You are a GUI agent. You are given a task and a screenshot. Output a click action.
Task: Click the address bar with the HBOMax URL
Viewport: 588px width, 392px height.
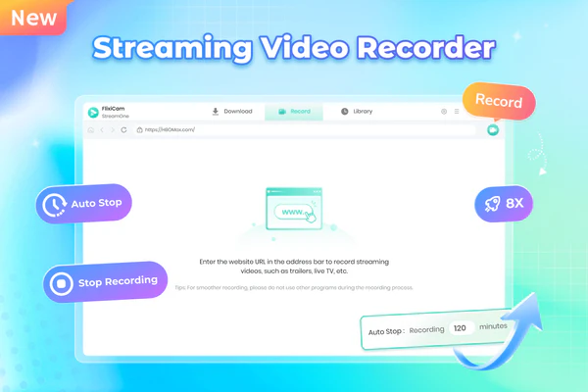tap(305, 129)
